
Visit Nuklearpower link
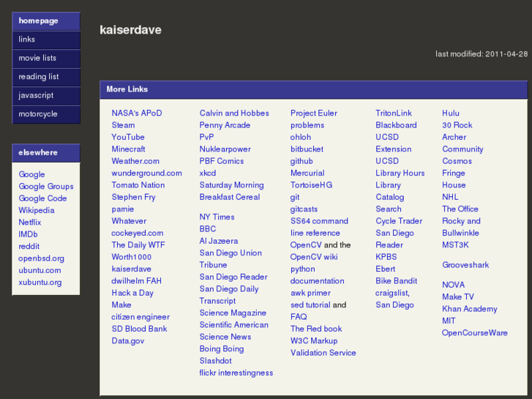[x=225, y=149]
